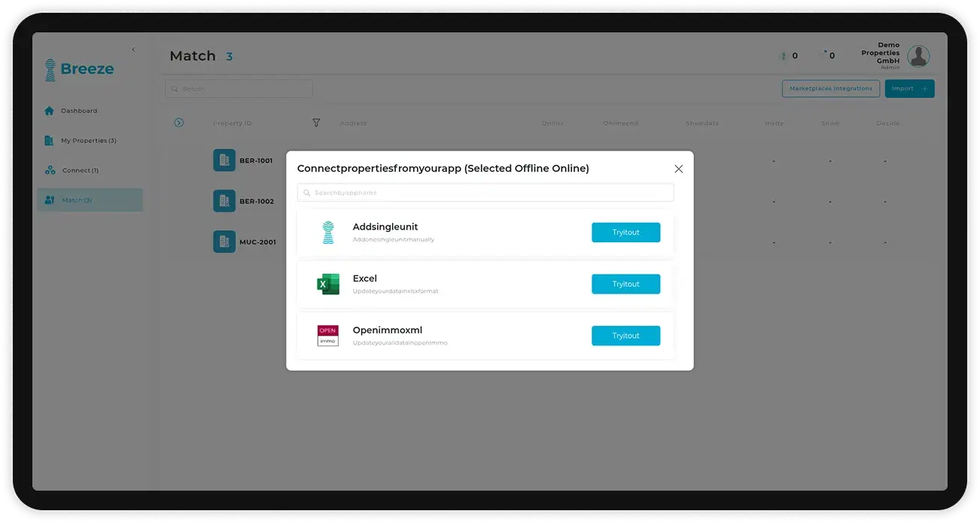Click the Match people icon
This screenshot has width=980, height=523.
pyautogui.click(x=50, y=200)
